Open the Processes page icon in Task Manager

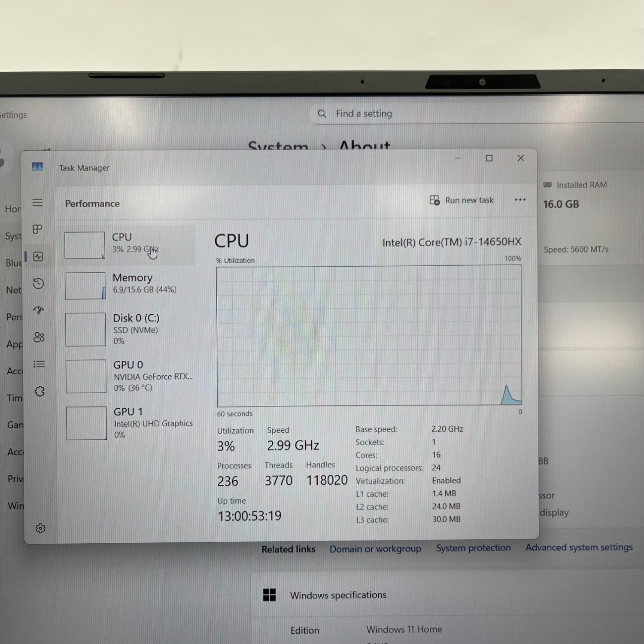point(38,229)
